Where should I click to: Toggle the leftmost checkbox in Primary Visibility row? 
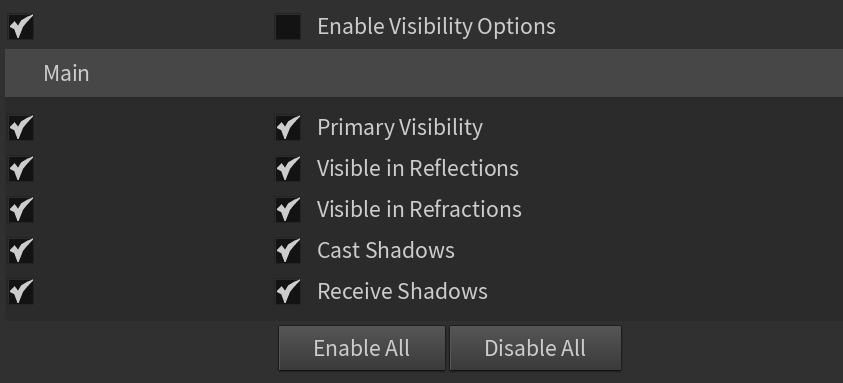pos(20,127)
